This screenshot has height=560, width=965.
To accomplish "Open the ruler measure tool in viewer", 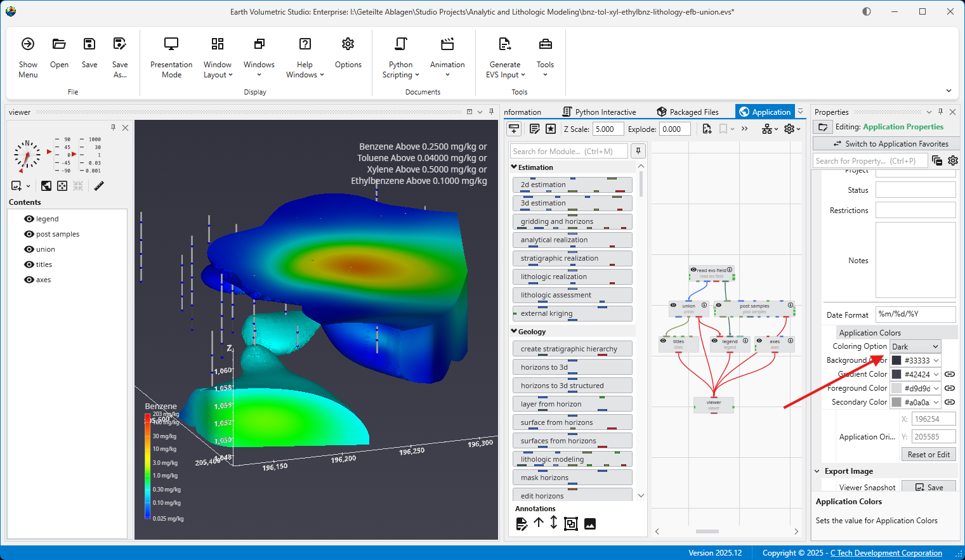I will tap(99, 186).
